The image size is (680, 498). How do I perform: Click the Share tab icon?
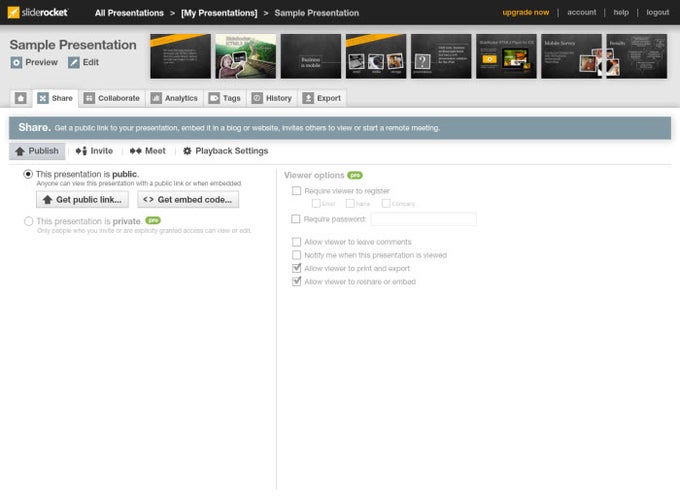pos(42,98)
